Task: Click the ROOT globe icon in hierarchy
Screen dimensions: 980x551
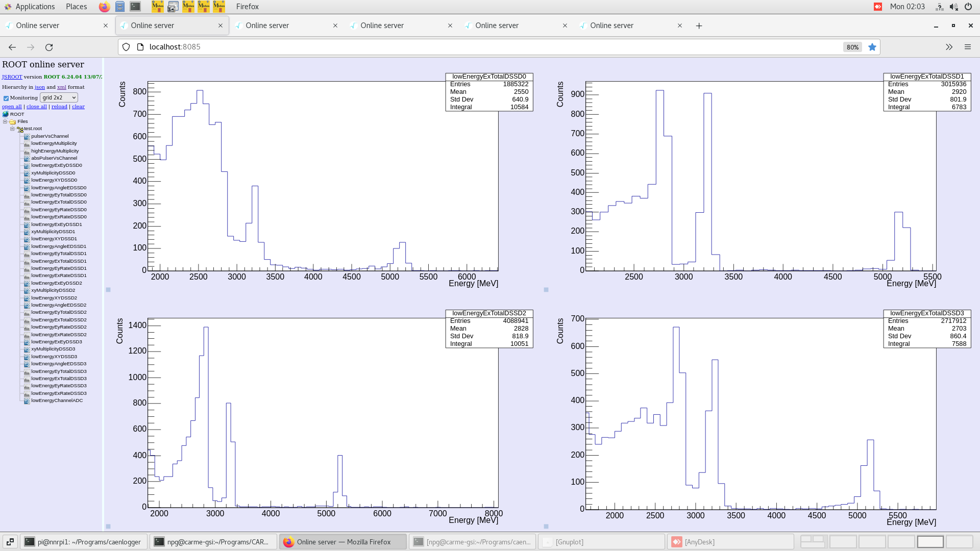Action: coord(6,114)
